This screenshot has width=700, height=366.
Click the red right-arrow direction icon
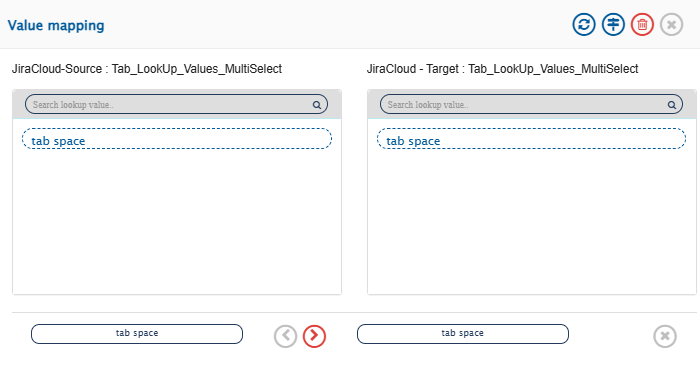[x=314, y=336]
